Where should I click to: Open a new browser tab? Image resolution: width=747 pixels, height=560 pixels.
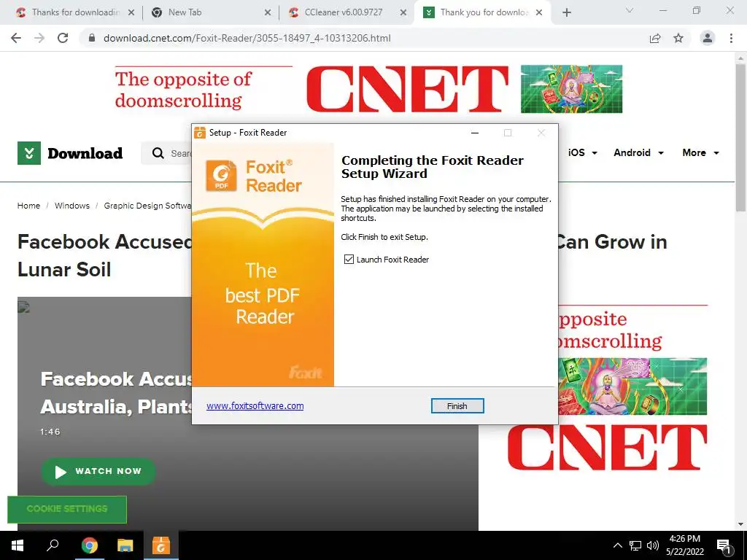[566, 12]
